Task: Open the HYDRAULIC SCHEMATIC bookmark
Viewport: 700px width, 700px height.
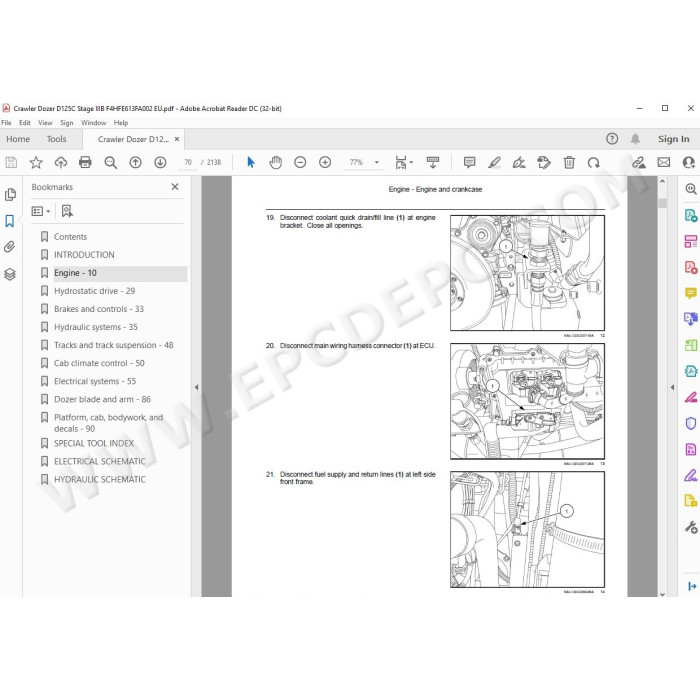Action: click(x=100, y=479)
